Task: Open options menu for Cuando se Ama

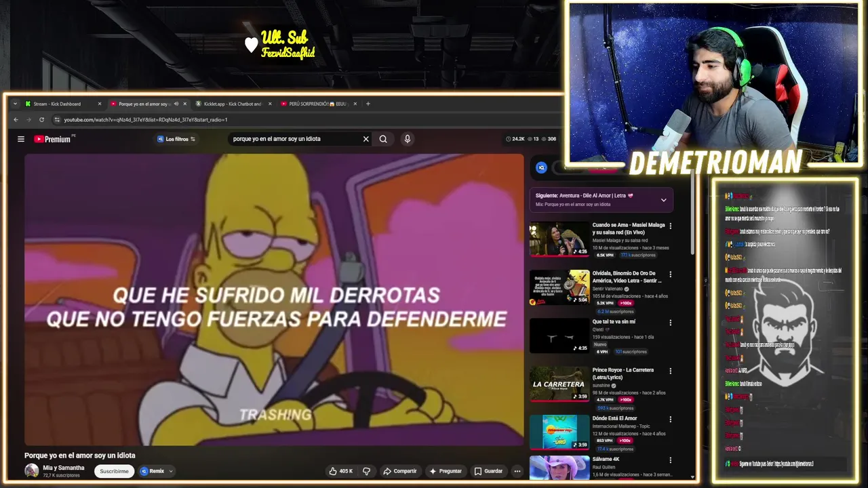Action: click(x=671, y=226)
